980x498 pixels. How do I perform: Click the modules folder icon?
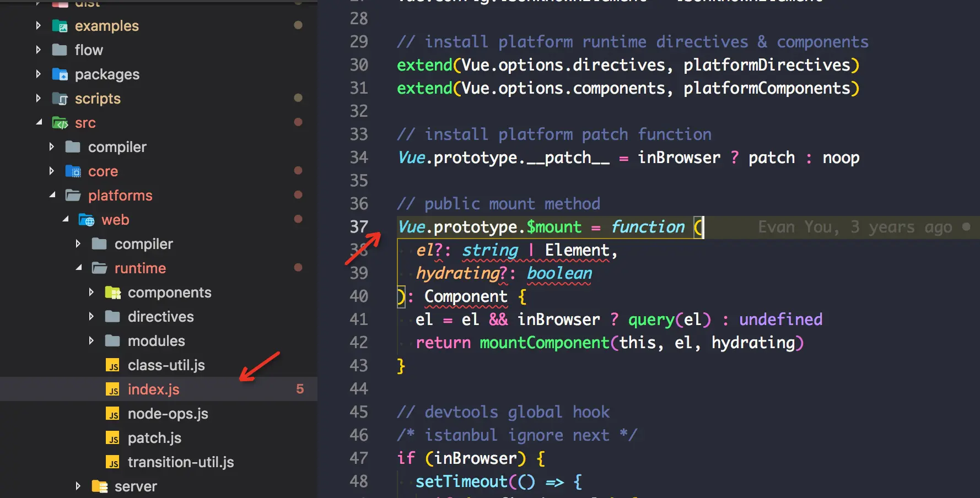point(112,341)
